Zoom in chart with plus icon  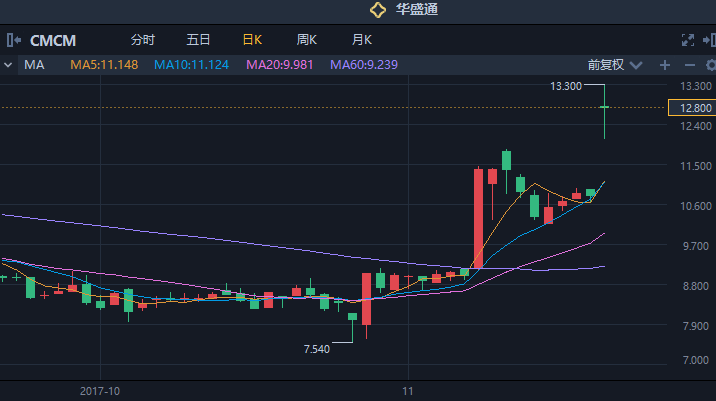(664, 65)
